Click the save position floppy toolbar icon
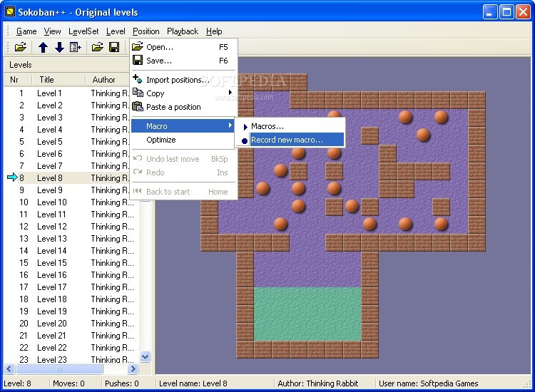The width and height of the screenshot is (535, 392). tap(114, 47)
